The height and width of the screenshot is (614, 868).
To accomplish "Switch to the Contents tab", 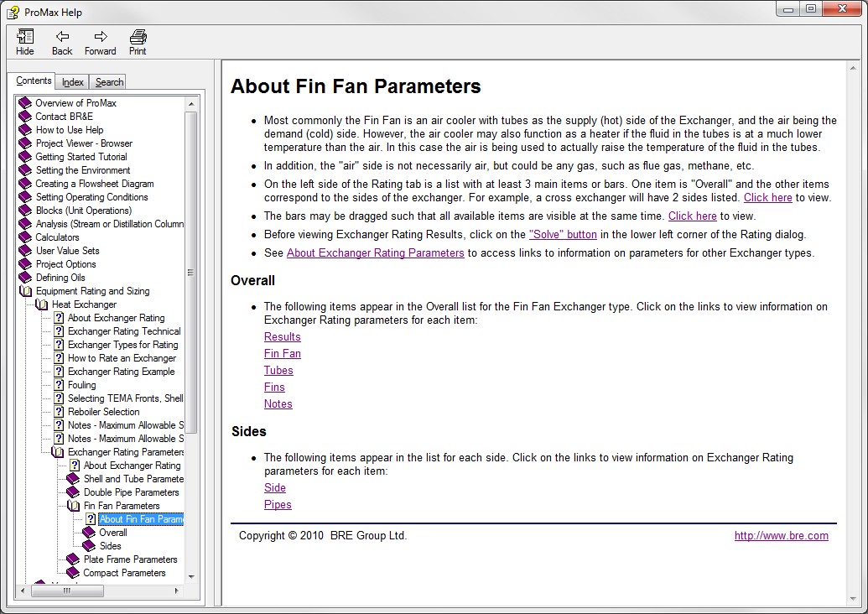I will [34, 81].
